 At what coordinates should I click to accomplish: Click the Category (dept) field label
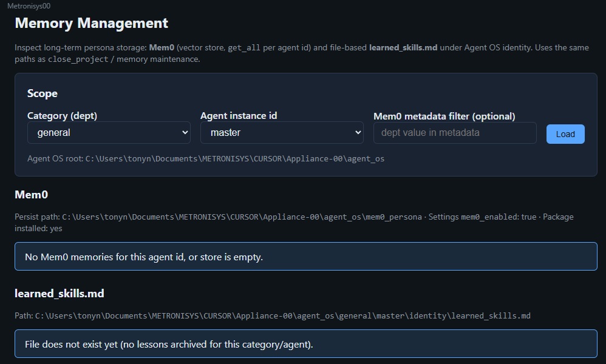click(62, 115)
